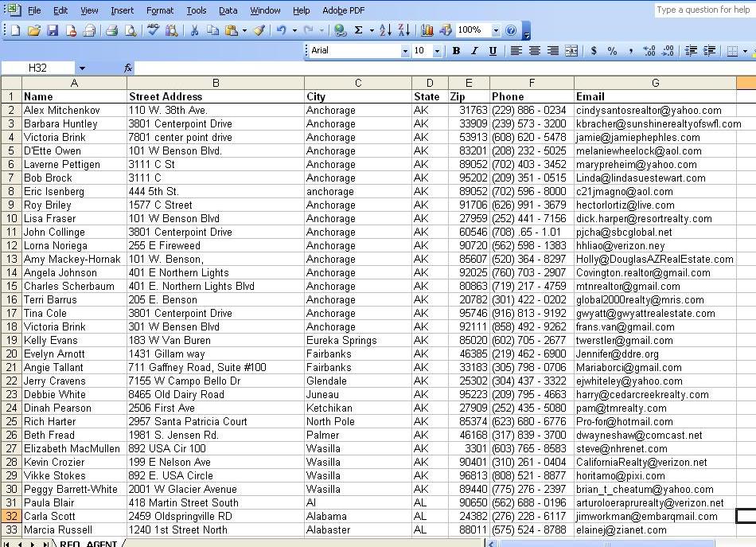Toggle Italic formatting
756x547 pixels.
[474, 51]
